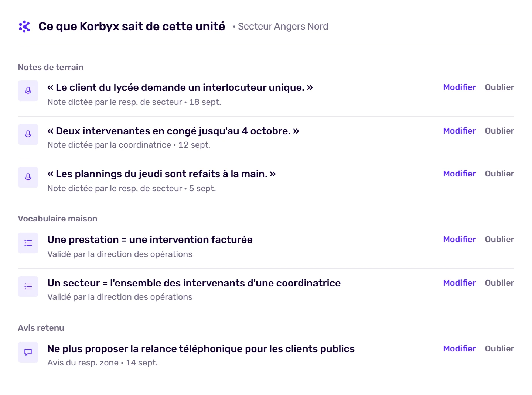Image resolution: width=532 pixels, height=395 pixels.
Task: Select text 'Le client du lycée demande un interlocuteur unique'
Action: [180, 87]
